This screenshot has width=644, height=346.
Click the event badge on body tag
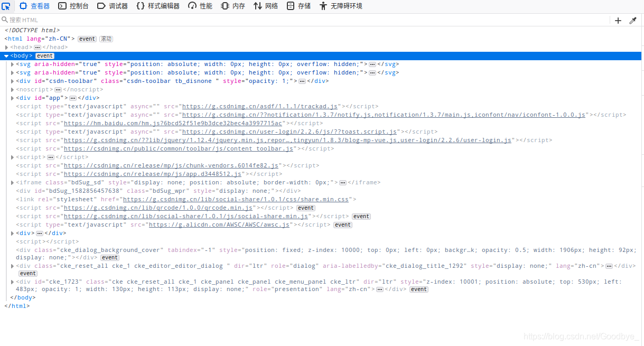point(45,56)
